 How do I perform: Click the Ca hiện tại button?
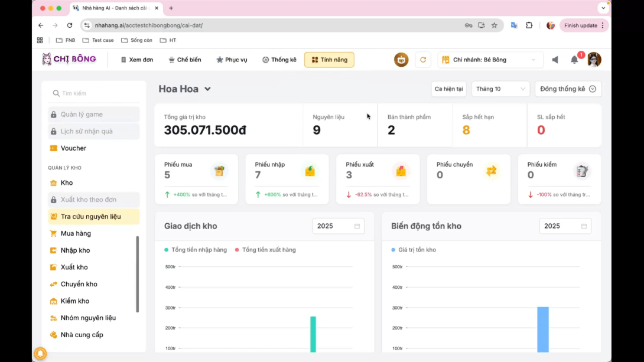448,89
